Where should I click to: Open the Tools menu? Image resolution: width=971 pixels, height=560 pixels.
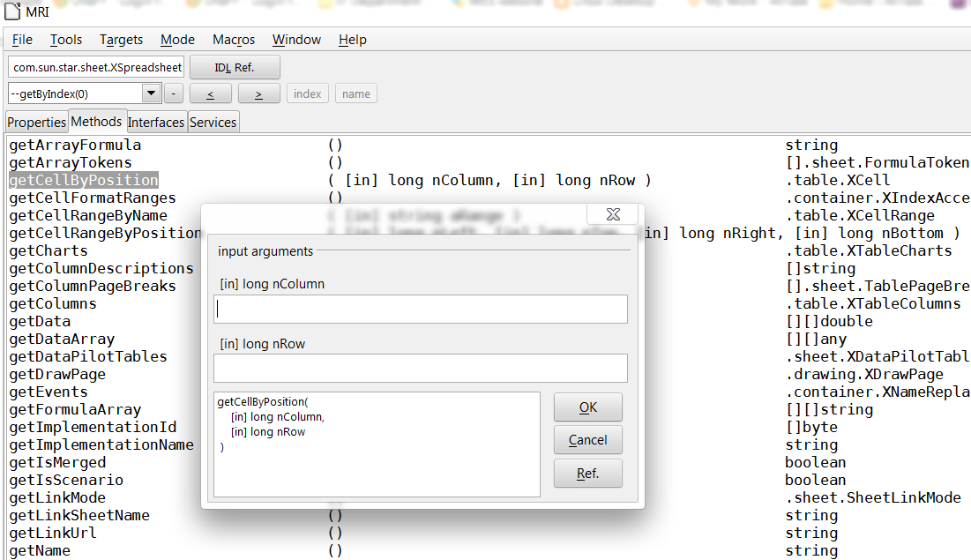tap(65, 40)
